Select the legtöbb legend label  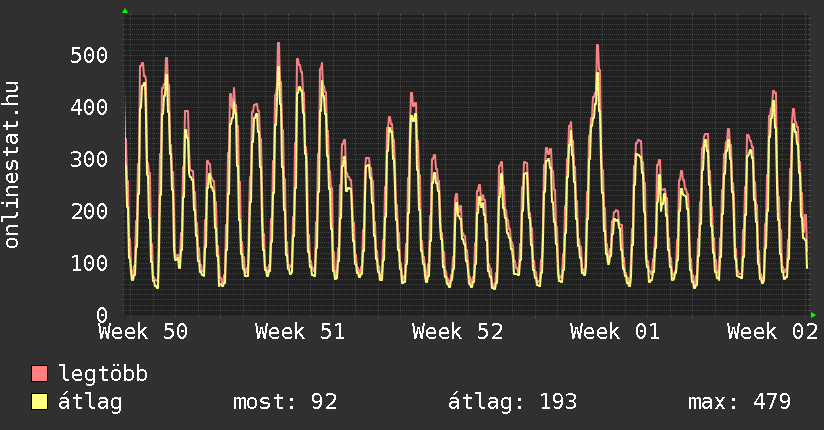[103, 374]
